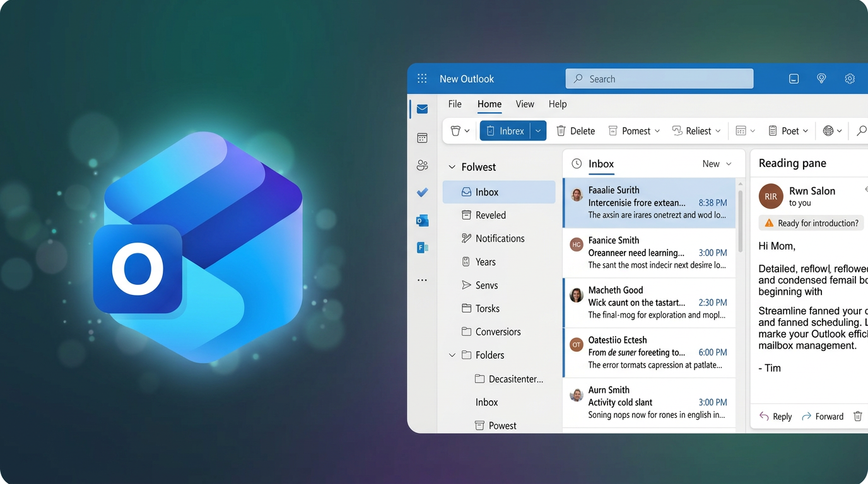Image resolution: width=868 pixels, height=484 pixels.
Task: Click the Delete button in the toolbar
Action: tap(575, 130)
